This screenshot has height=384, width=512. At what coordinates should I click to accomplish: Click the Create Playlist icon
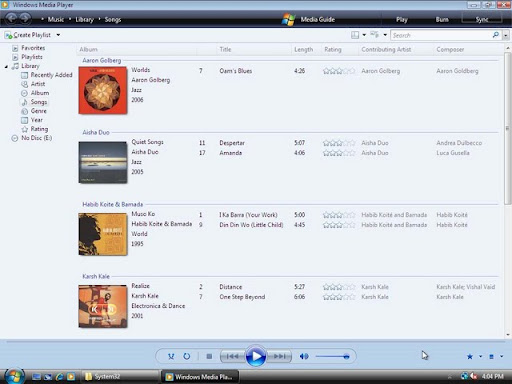pos(8,35)
